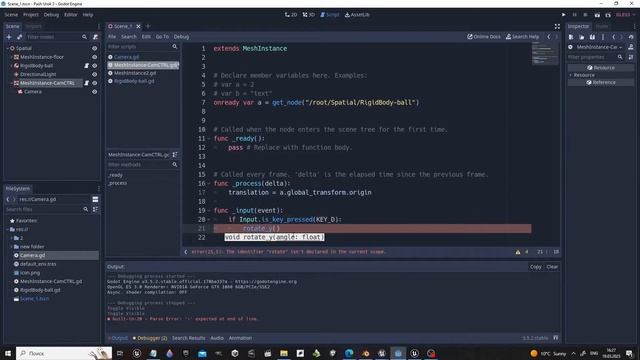Viewport: 640px width, 360px height.
Task: Open the Project menu
Action: (31, 15)
